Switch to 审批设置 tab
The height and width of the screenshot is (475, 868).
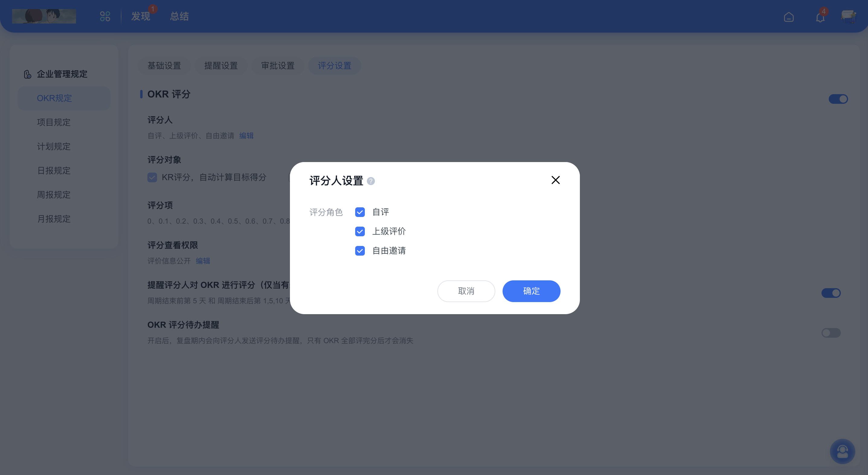click(278, 66)
